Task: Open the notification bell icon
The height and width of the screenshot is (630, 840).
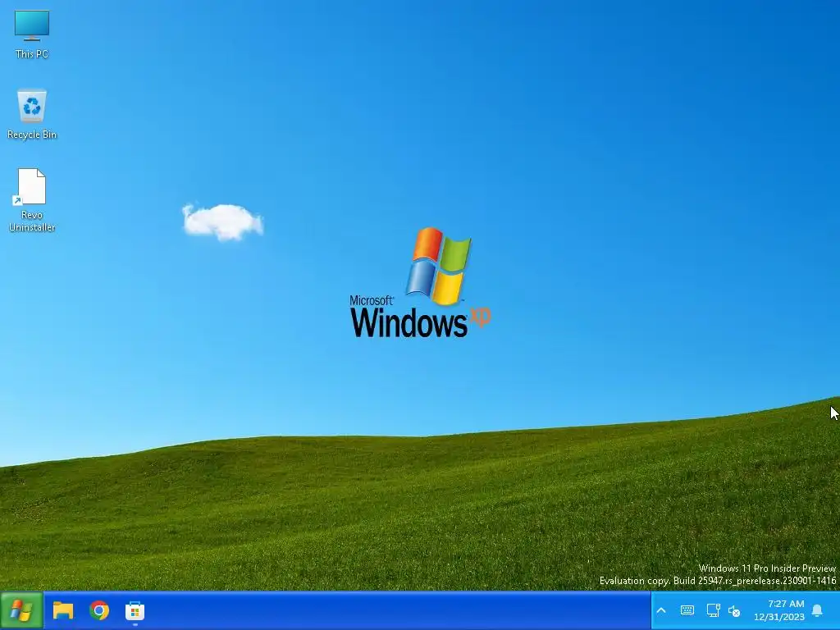Action: pyautogui.click(x=818, y=610)
